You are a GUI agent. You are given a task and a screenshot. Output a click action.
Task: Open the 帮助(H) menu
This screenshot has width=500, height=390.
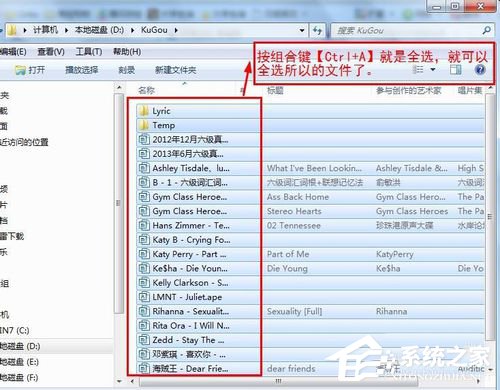coord(127,52)
